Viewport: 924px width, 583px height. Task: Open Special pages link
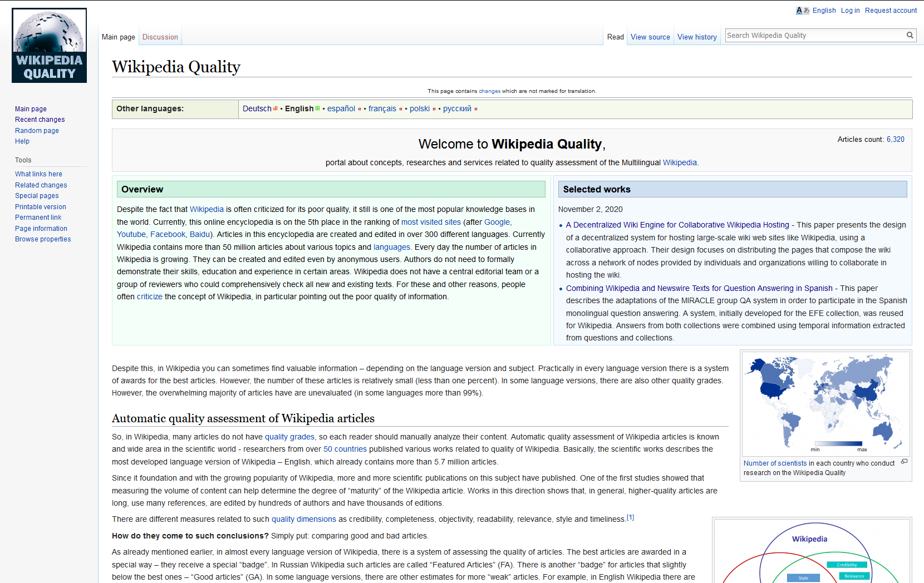point(37,196)
